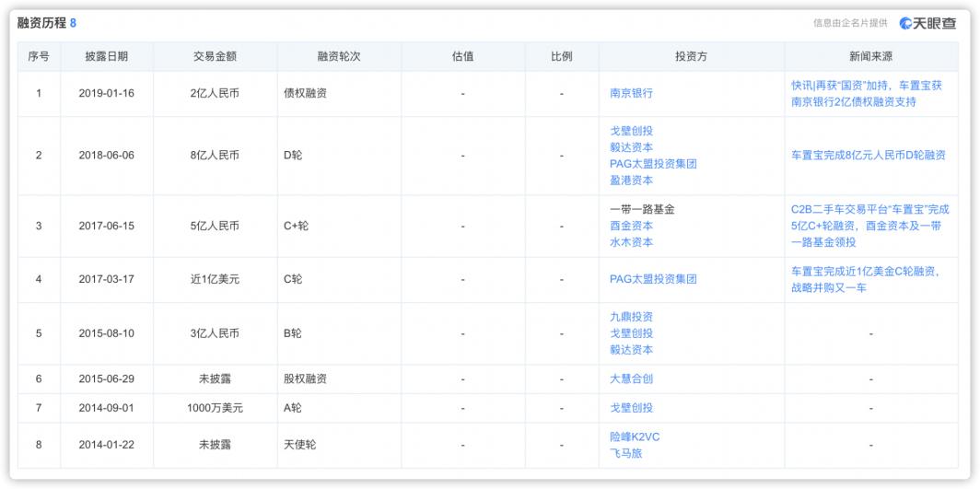Select date cell 2018-06-06
This screenshot has width=980, height=489.
106,155
